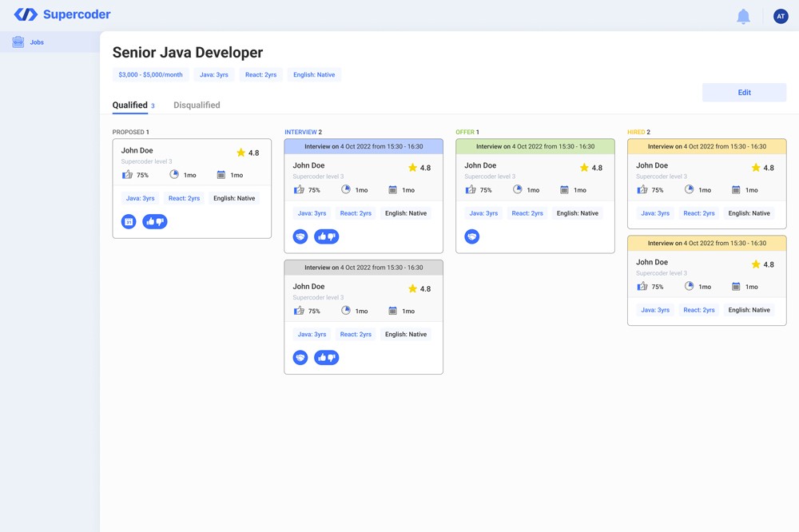
Task: Click the calendar scheduling icon on the proposed candidate
Action: click(x=129, y=221)
